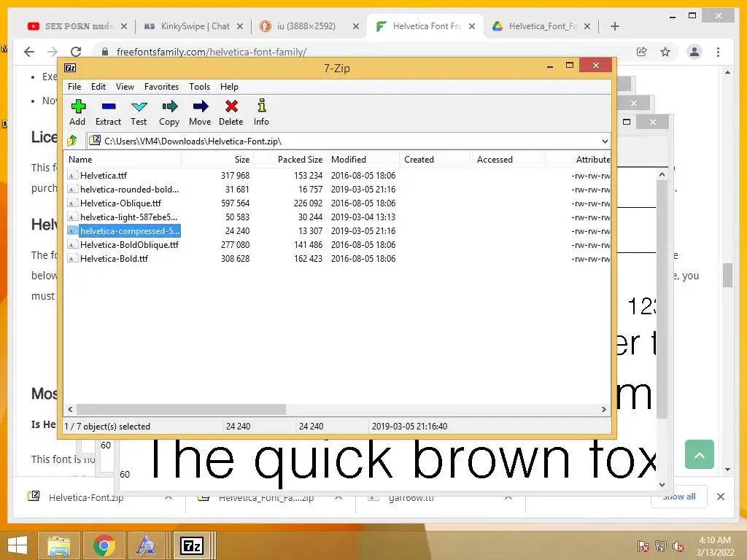
Task: Click Chrome icon in taskbar
Action: click(104, 545)
